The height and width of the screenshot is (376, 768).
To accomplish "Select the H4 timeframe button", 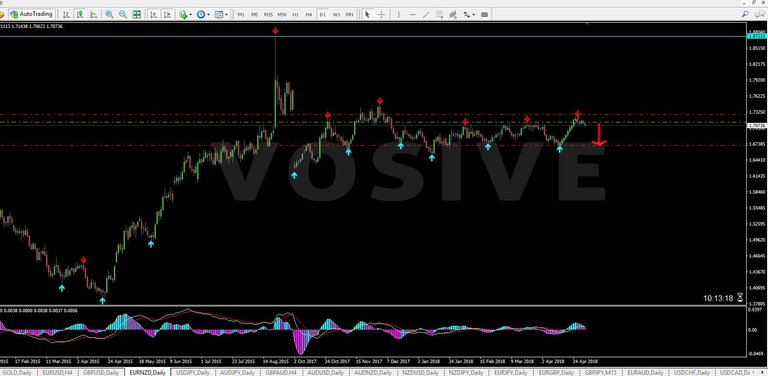I will (309, 15).
